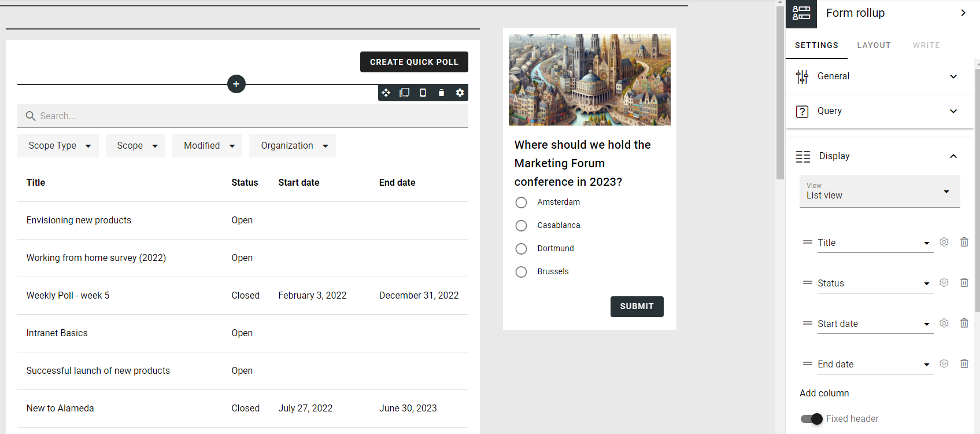Collapse the Display settings section
This screenshot has height=434, width=980.
pyautogui.click(x=953, y=156)
